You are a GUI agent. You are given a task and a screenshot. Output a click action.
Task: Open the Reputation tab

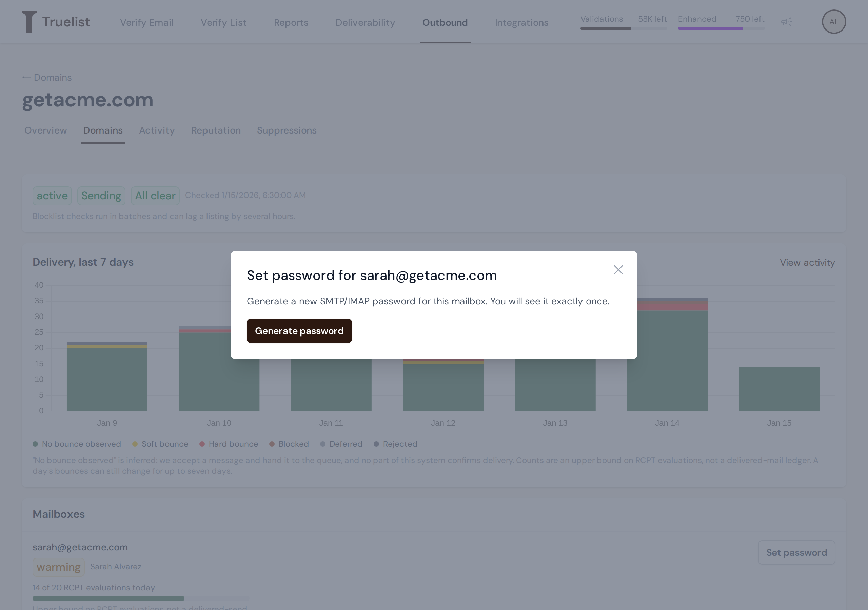[216, 130]
